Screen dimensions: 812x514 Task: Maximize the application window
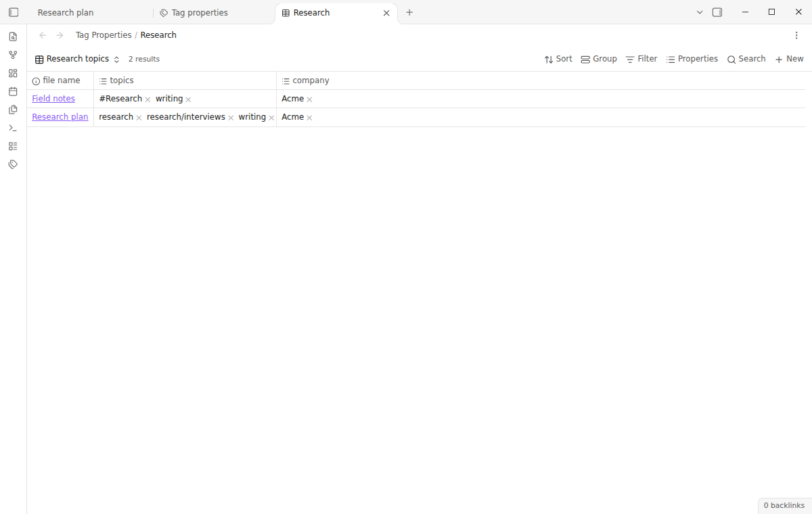(x=771, y=12)
